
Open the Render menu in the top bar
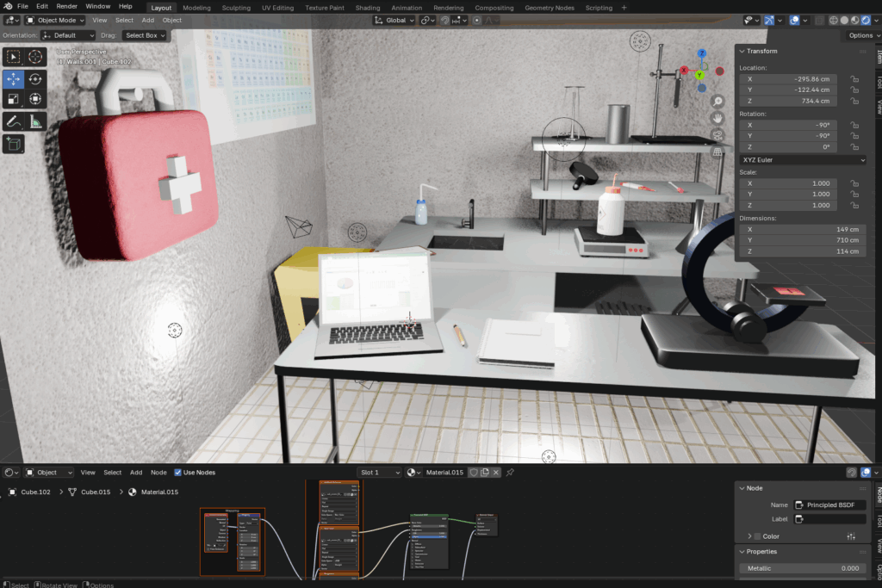65,5
